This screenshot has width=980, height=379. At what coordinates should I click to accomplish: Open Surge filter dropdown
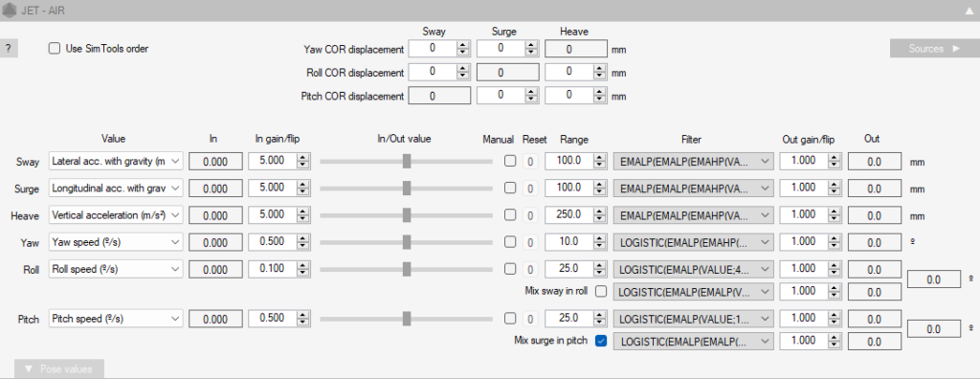click(693, 189)
